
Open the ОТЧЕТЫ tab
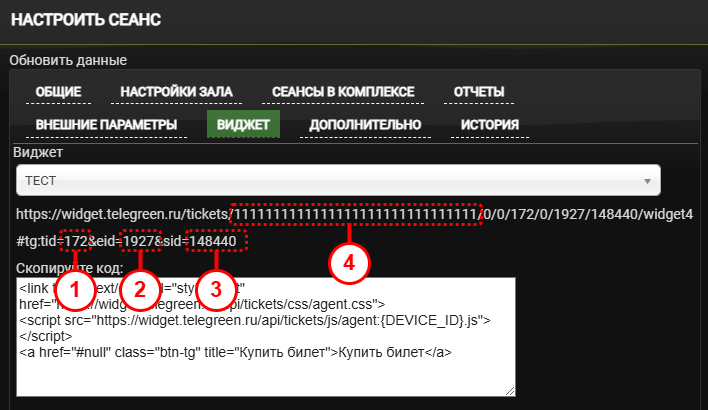[479, 92]
